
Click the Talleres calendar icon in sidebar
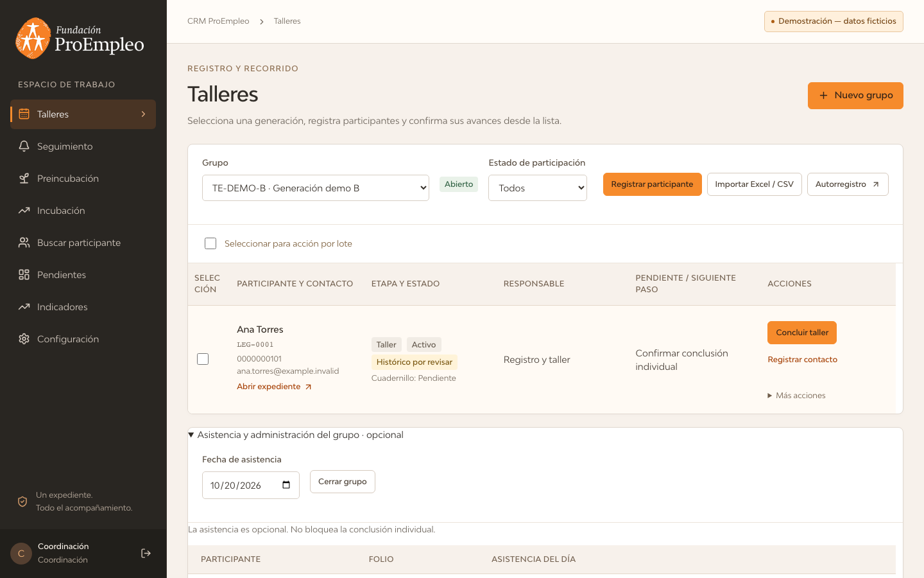tap(24, 114)
